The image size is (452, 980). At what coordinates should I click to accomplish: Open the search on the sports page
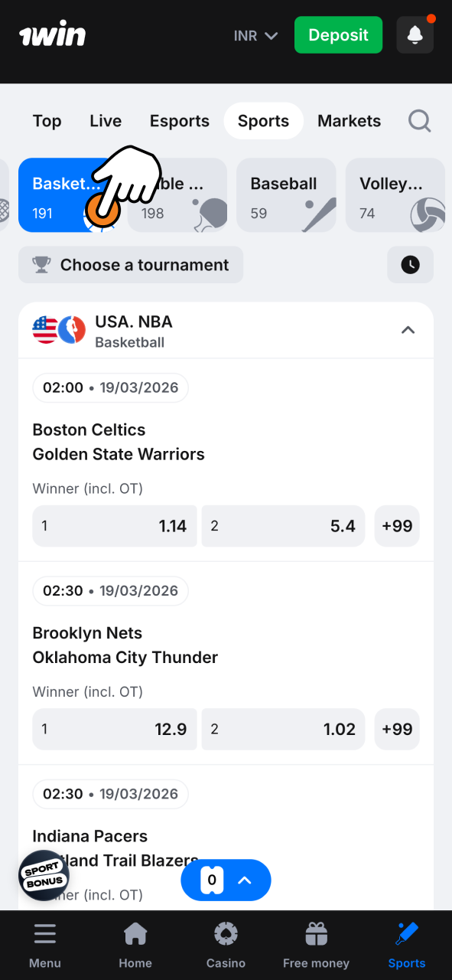pyautogui.click(x=419, y=120)
